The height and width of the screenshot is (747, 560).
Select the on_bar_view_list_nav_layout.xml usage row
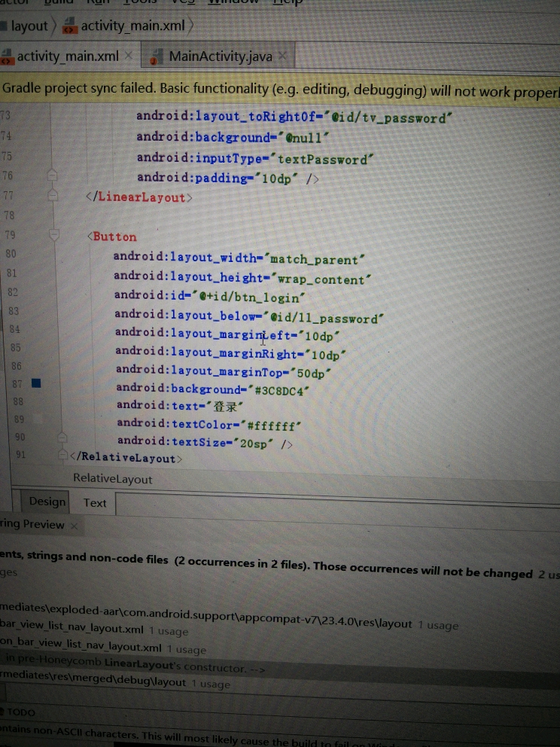(x=103, y=647)
